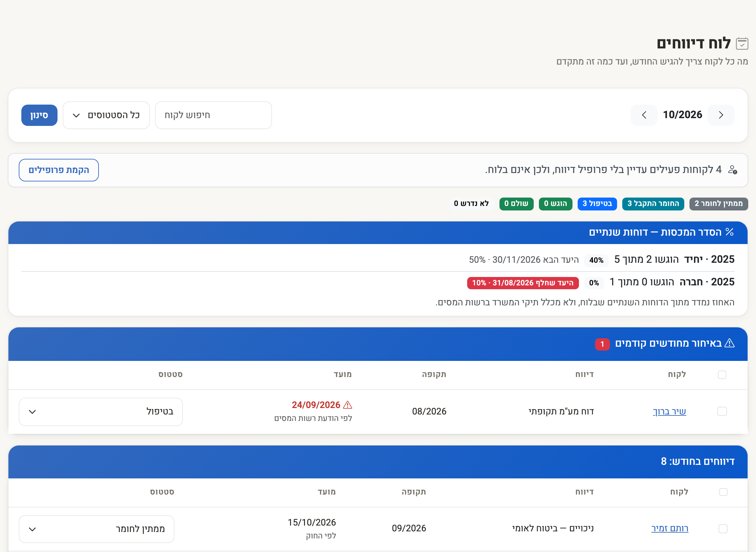This screenshot has height=552, width=756.
Task: Click the percent icon in הסדר המכסות header
Action: (x=730, y=232)
